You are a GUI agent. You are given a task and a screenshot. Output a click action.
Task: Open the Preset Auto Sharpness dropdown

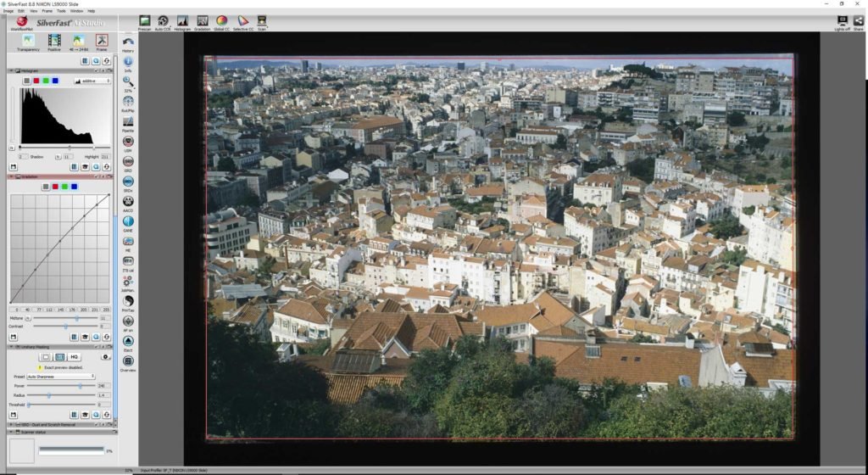[60, 377]
